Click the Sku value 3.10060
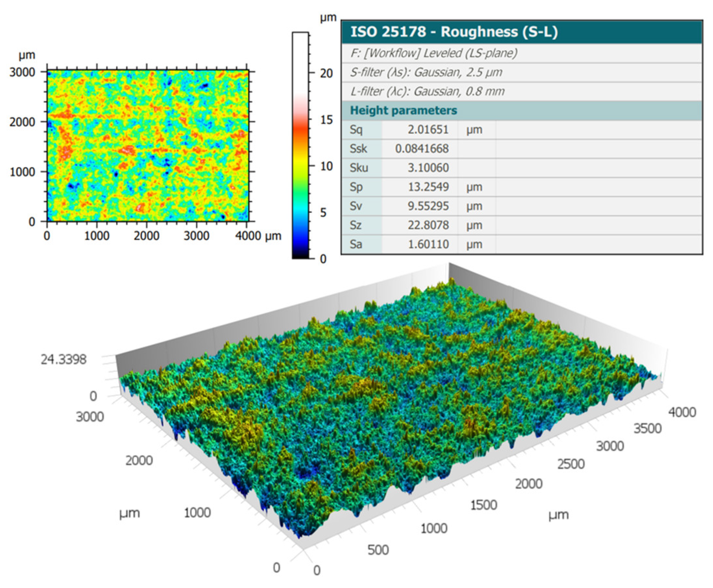 click(428, 168)
